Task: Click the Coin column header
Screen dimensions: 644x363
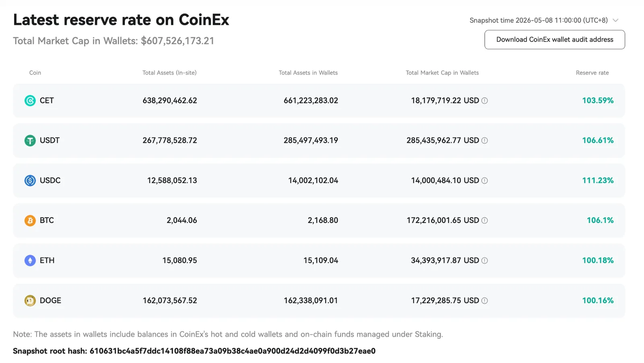Action: tap(35, 73)
